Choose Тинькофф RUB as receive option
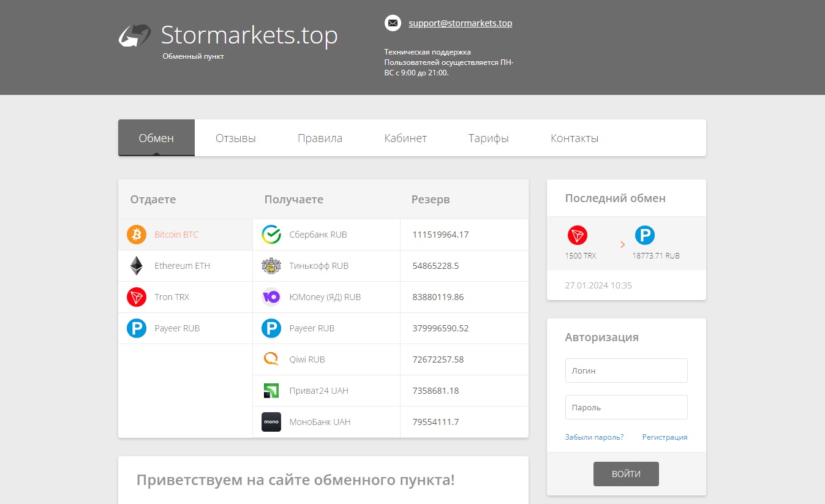The width and height of the screenshot is (825, 504). click(326, 266)
